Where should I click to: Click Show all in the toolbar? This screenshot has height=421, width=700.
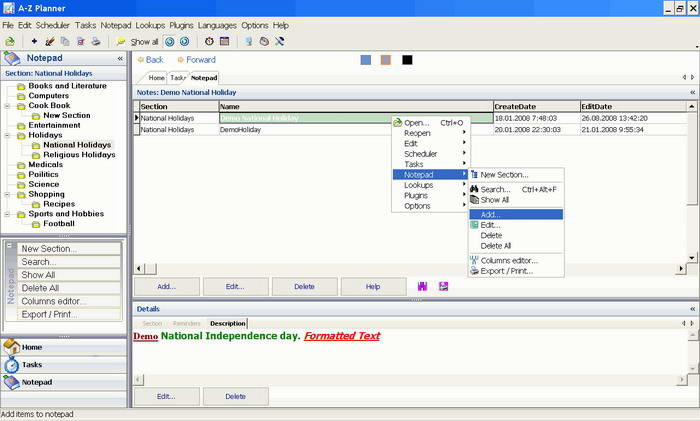coord(144,42)
